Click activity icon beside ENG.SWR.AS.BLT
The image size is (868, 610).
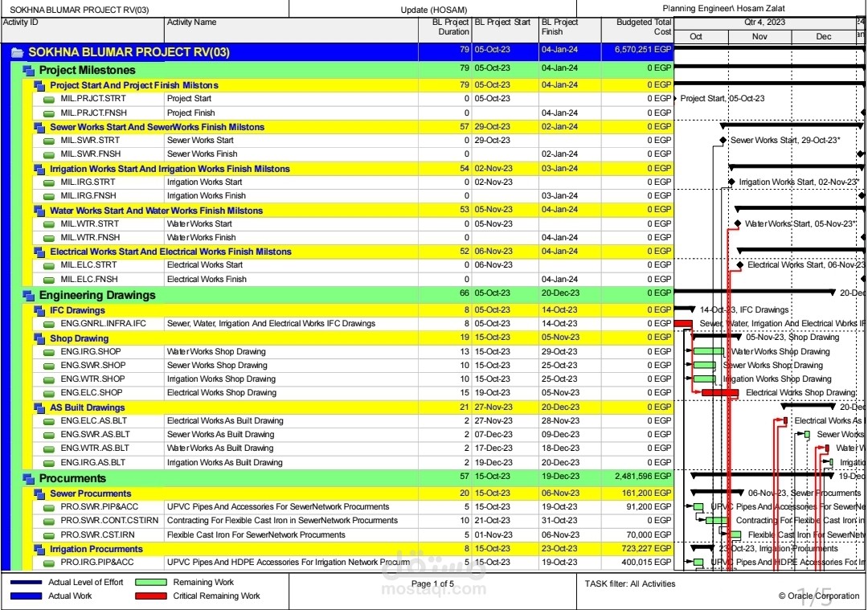tap(49, 435)
